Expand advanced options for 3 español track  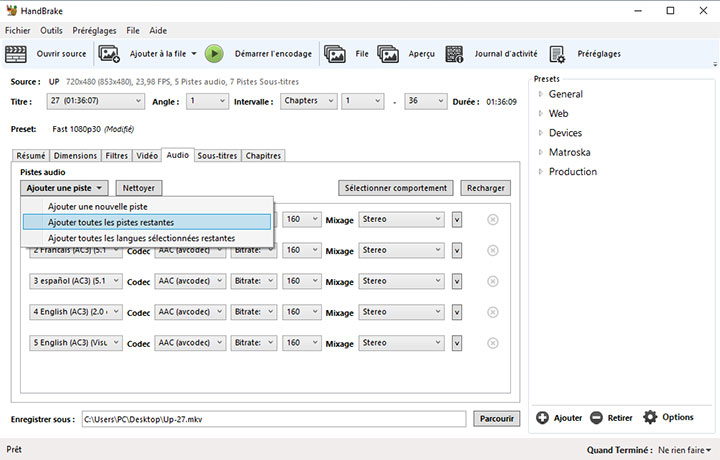[456, 281]
